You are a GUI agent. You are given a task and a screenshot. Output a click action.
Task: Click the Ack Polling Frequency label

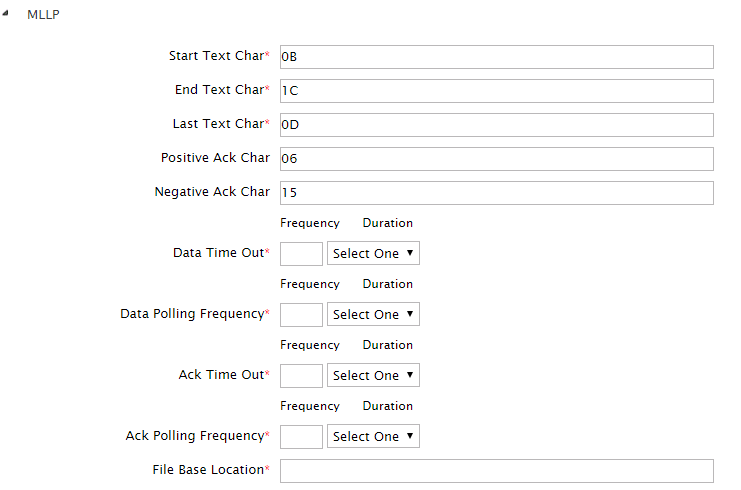tap(194, 436)
